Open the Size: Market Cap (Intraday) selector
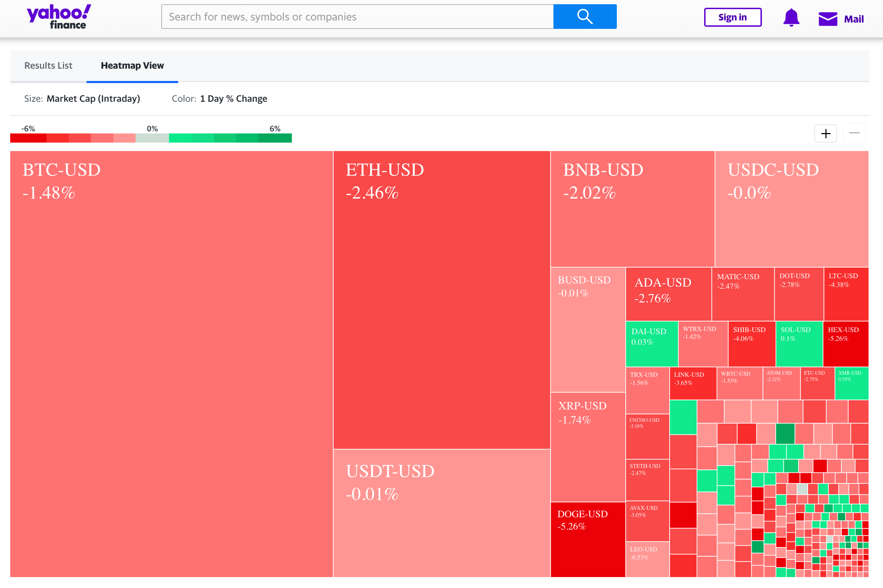 click(x=93, y=99)
